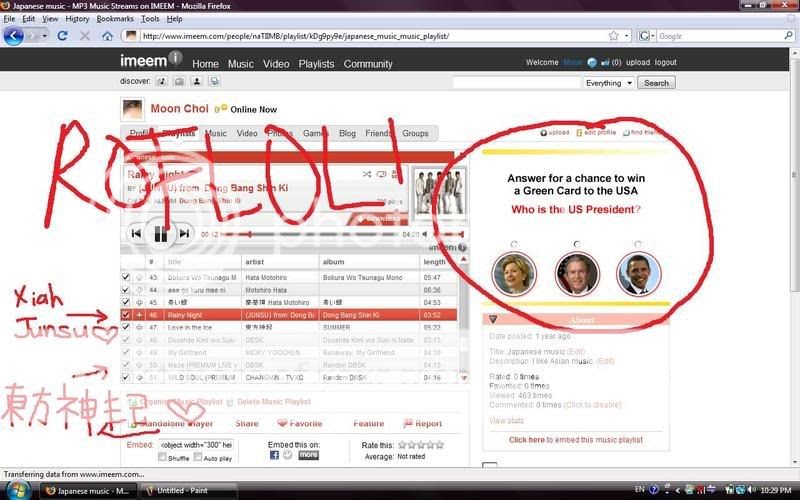This screenshot has height=500, width=800.
Task: Open the discover photos icon
Action: (x=179, y=81)
